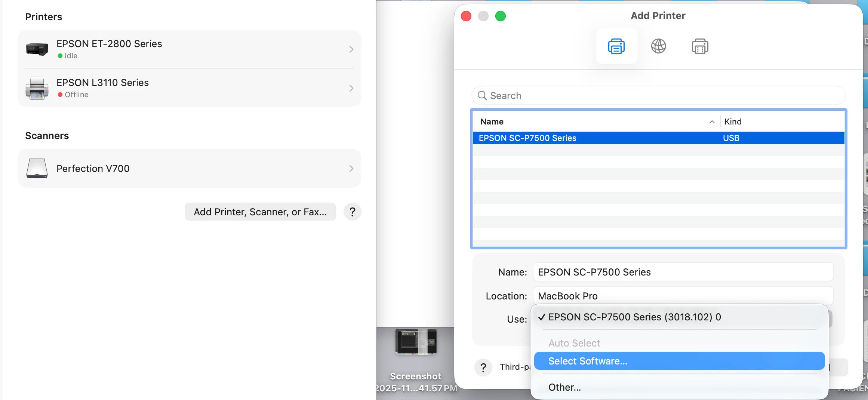Viewport: 868px width, 400px height.
Task: Click into the printer Search field
Action: (x=658, y=96)
